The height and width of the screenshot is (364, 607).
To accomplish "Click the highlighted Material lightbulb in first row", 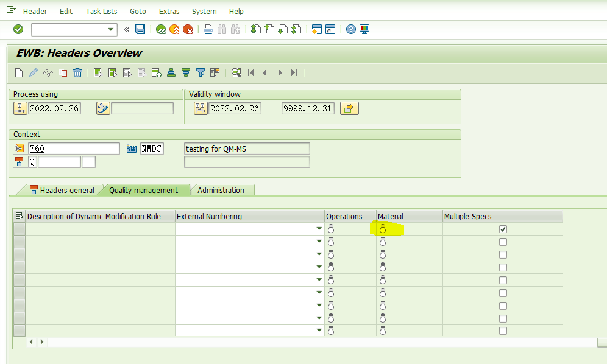I will click(x=383, y=229).
